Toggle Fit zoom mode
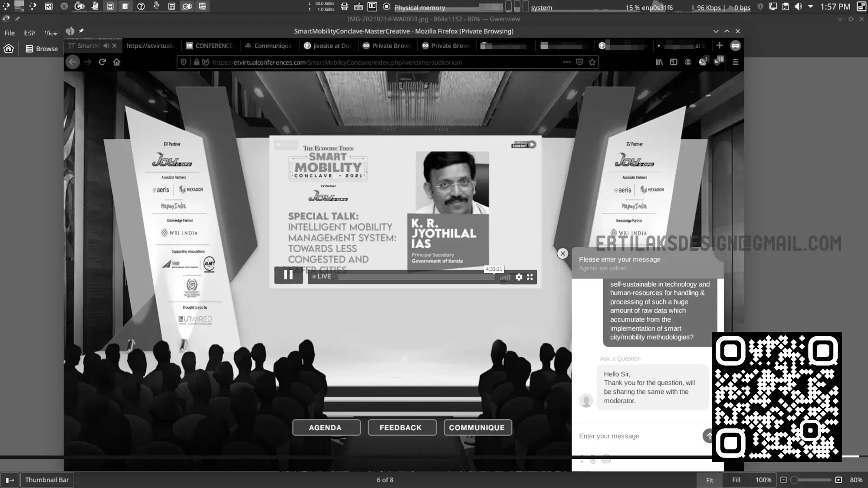 point(709,480)
